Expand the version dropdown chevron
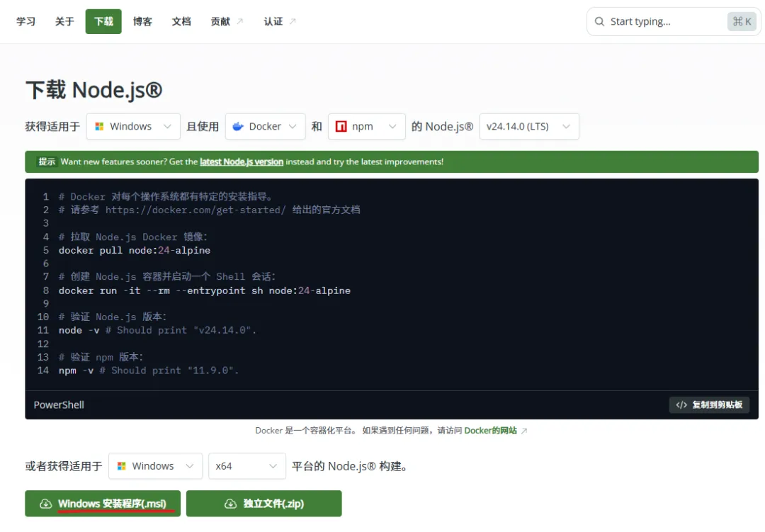The image size is (765, 532). [566, 126]
